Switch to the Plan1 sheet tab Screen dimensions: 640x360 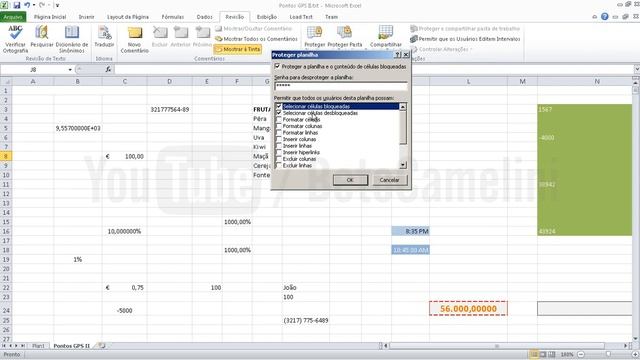(x=38, y=346)
